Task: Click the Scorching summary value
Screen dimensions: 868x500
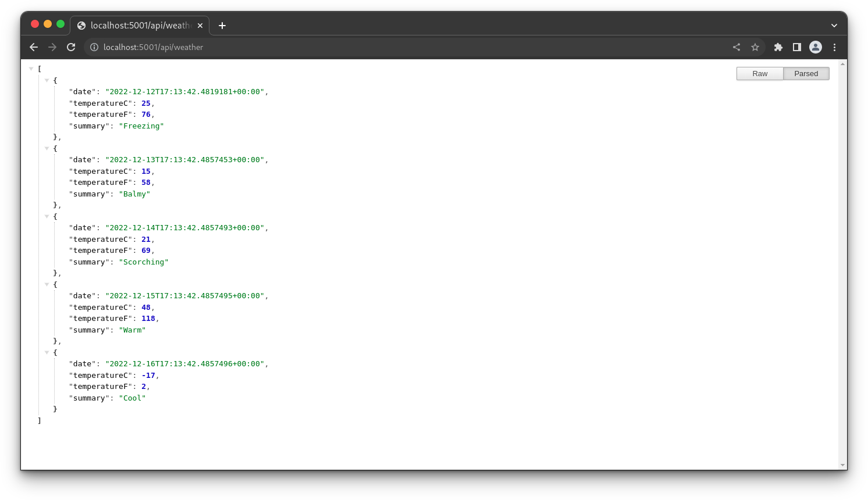Action: coord(144,262)
